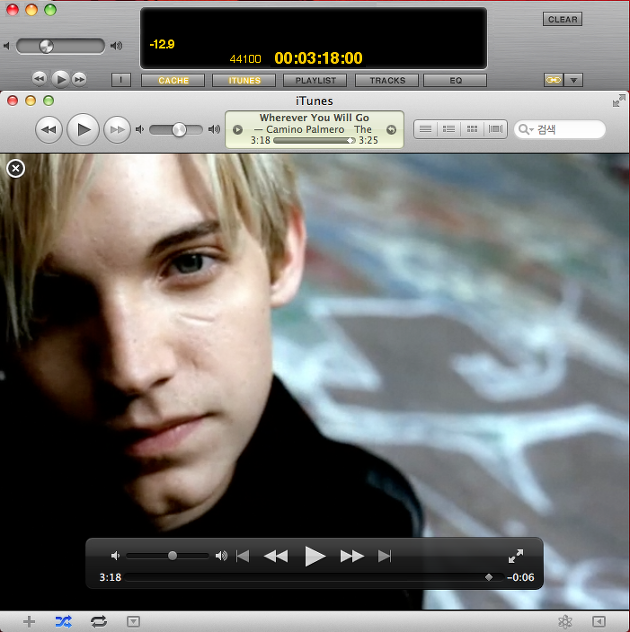This screenshot has height=632, width=630.
Task: Click iTunes toolbar loud speaker icon
Action: coord(214,129)
